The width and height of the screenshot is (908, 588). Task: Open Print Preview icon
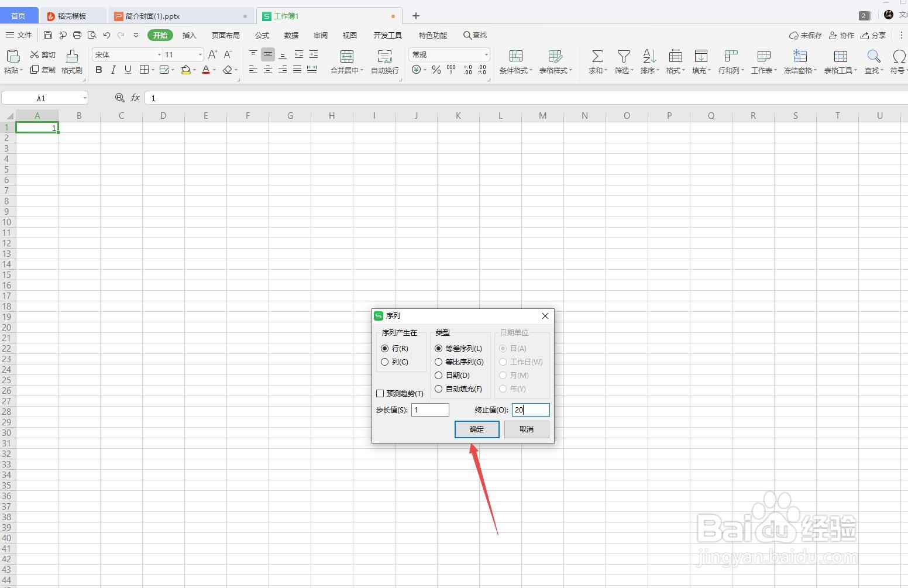point(92,35)
